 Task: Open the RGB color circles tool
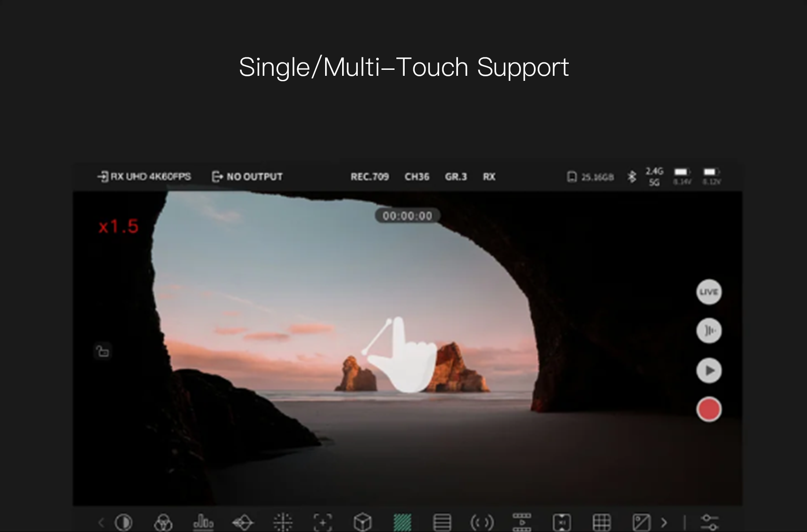(163, 522)
